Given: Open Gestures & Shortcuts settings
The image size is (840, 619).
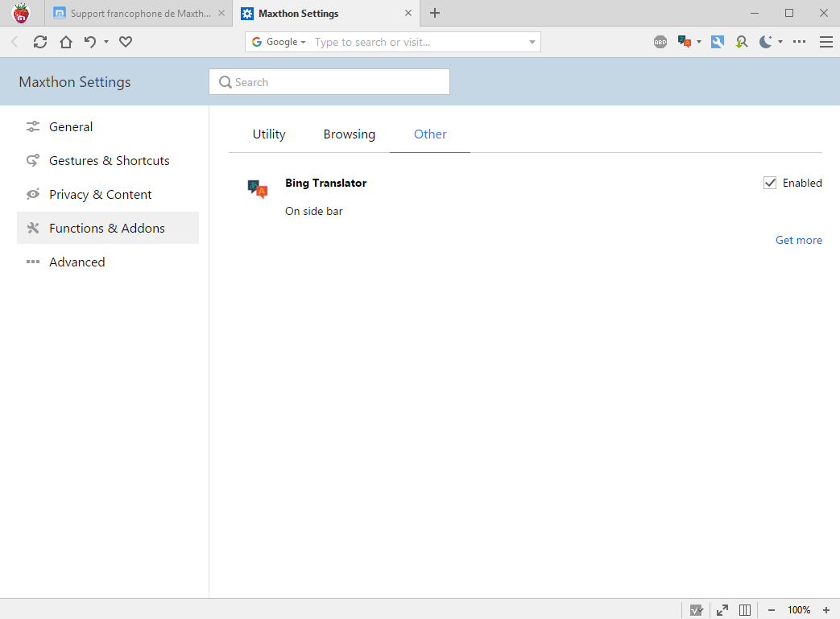Looking at the screenshot, I should [x=108, y=161].
